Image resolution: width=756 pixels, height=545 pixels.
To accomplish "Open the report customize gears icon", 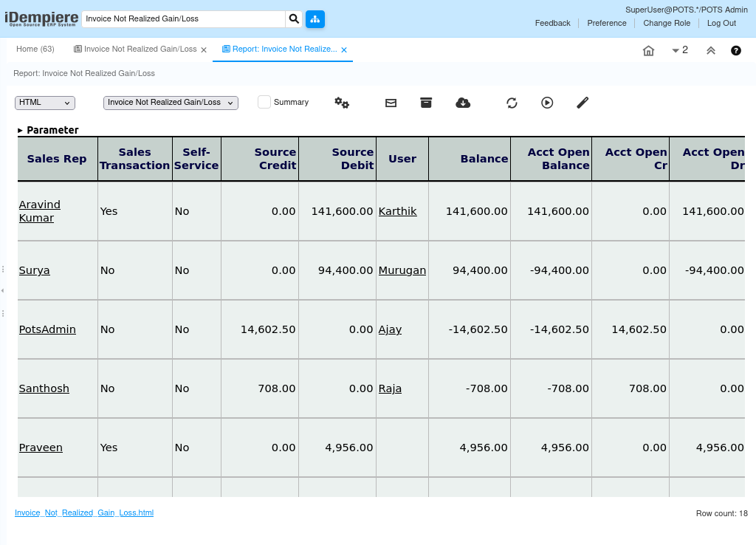I will tap(342, 102).
